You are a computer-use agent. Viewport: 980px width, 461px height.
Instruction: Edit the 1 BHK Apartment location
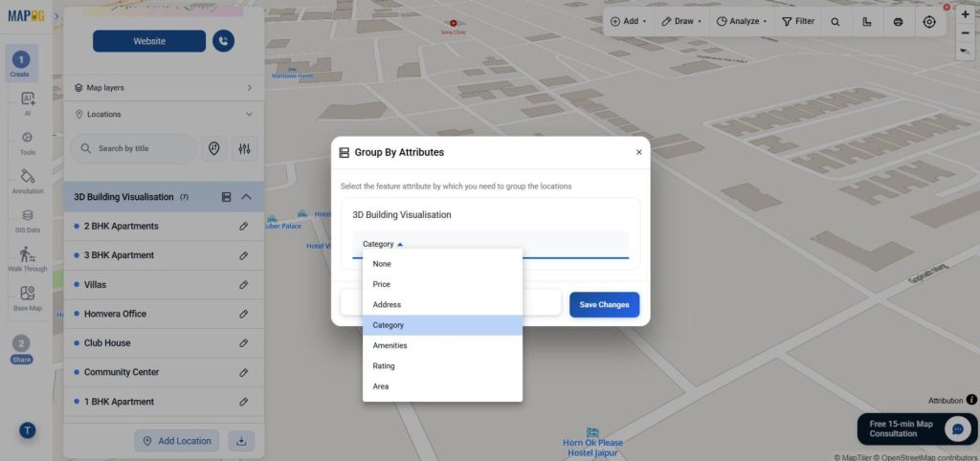coord(244,402)
